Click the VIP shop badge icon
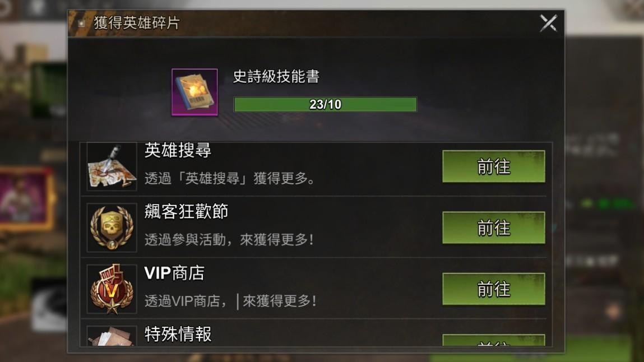This screenshot has height=362, width=644. click(112, 289)
